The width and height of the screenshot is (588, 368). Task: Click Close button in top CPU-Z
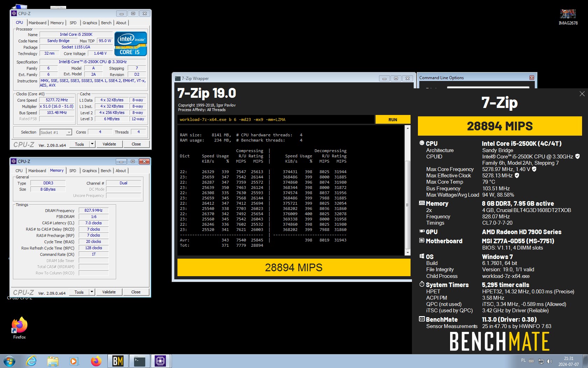pyautogui.click(x=136, y=144)
